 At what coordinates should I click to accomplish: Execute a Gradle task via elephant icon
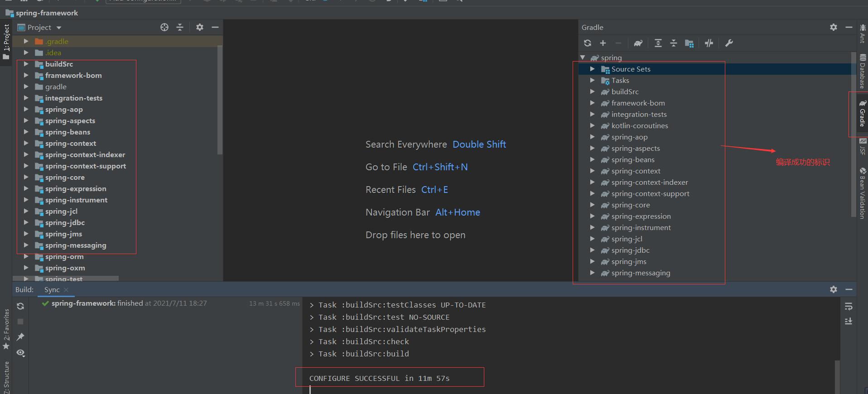click(638, 43)
